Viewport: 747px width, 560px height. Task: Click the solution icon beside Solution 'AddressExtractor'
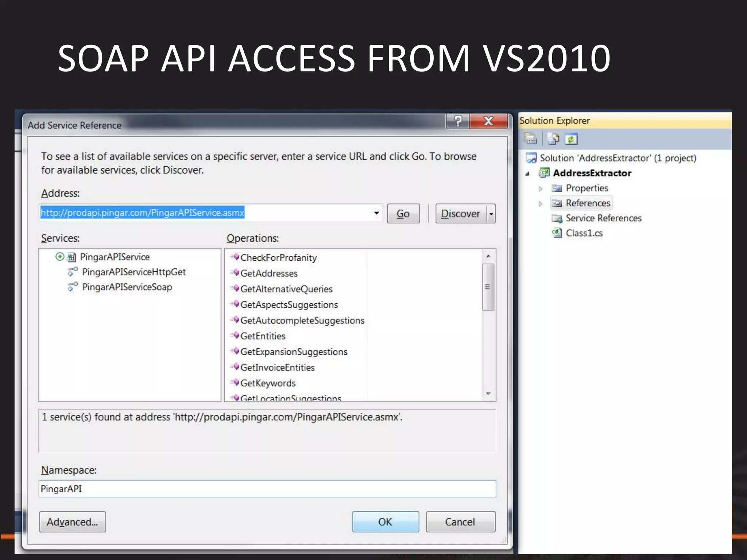[x=531, y=158]
